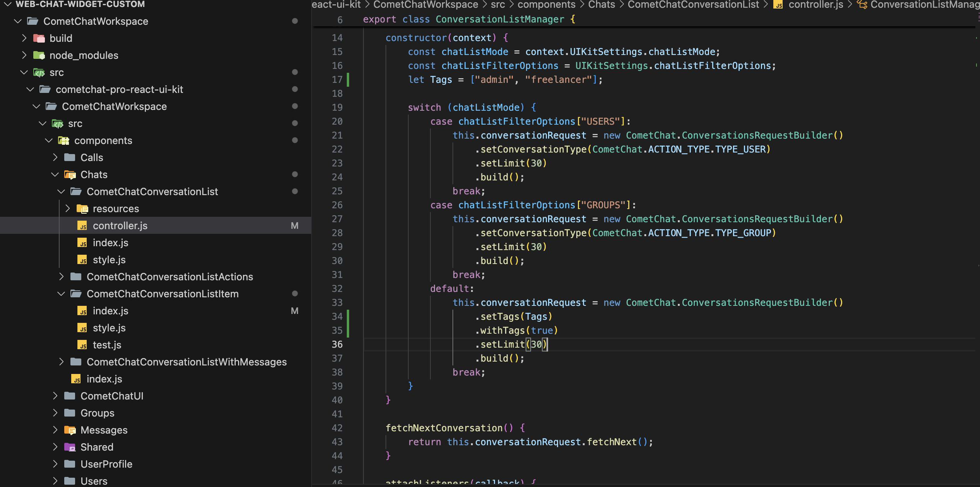Open index.js directly under Chats folder
Viewport: 980px width, 487px height.
coord(156,379)
